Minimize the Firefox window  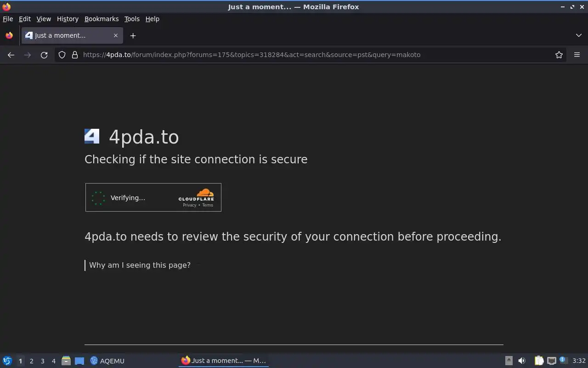[x=563, y=7]
